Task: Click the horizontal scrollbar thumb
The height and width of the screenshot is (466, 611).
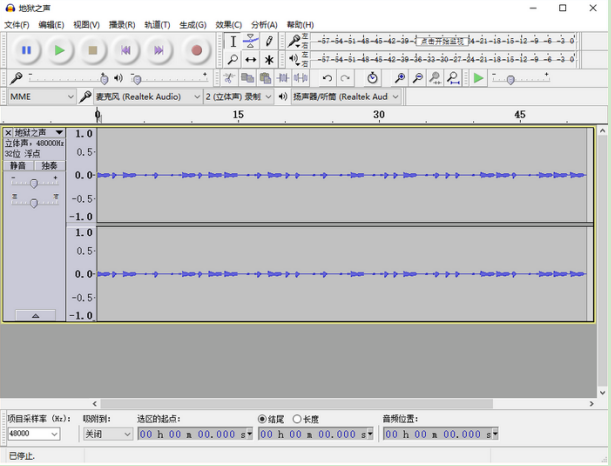Action: [297, 404]
